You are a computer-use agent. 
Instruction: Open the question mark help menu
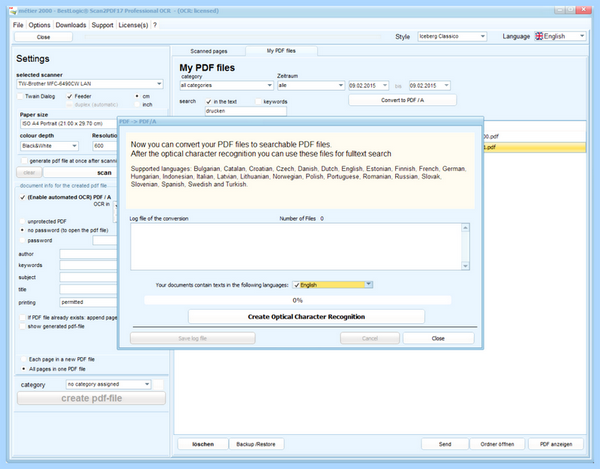point(155,25)
